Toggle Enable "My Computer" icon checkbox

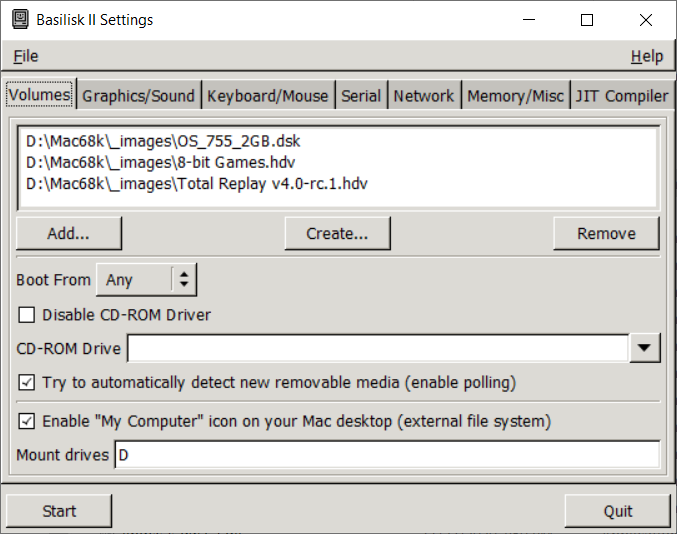pyautogui.click(x=27, y=421)
